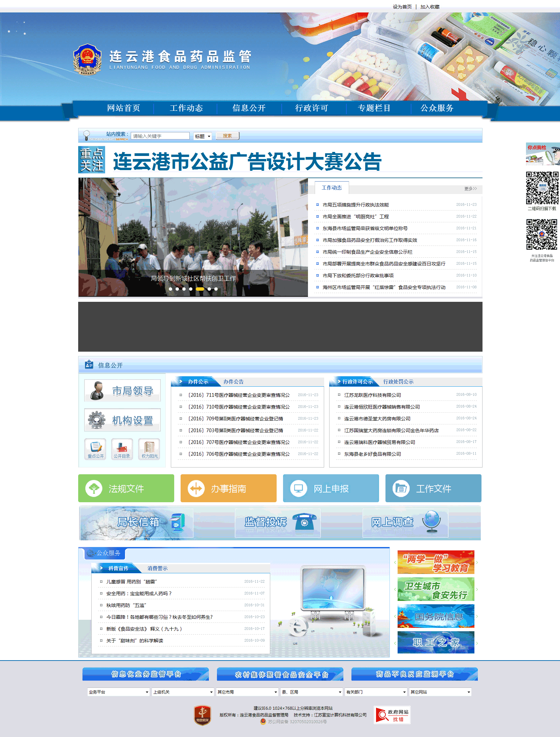Switch to the 办件公告 tab
The image size is (560, 737).
click(233, 382)
